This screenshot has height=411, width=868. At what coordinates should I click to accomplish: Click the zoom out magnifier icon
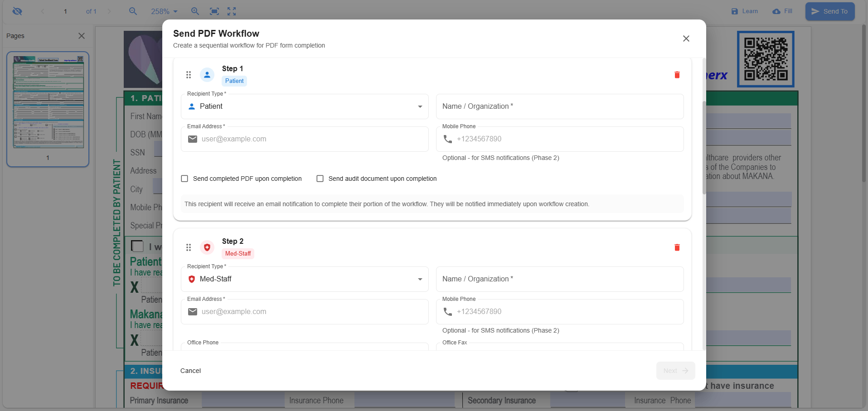[133, 11]
